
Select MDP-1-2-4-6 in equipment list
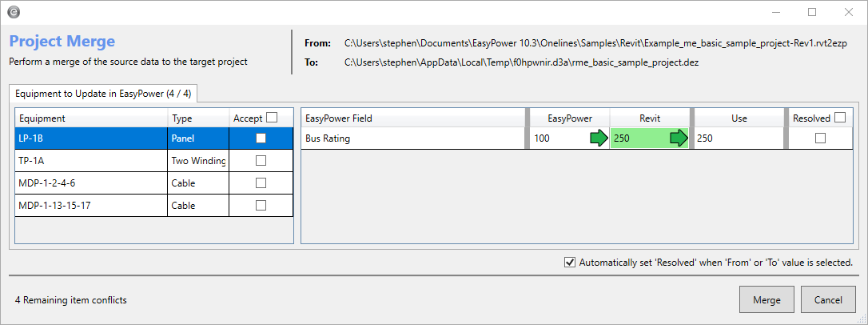(x=90, y=183)
